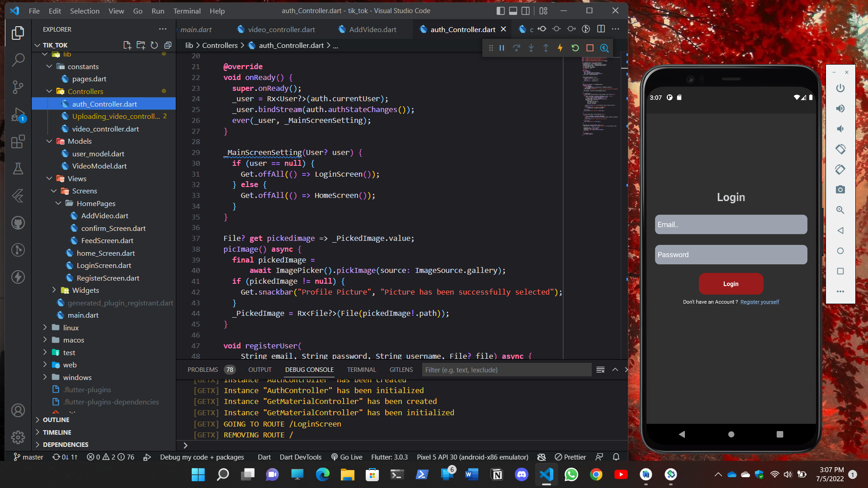
Task: Take an emulator screenshot with camera icon
Action: pos(840,190)
